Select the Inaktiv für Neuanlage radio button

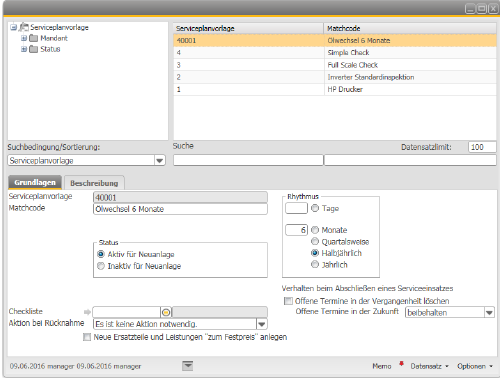click(x=101, y=266)
